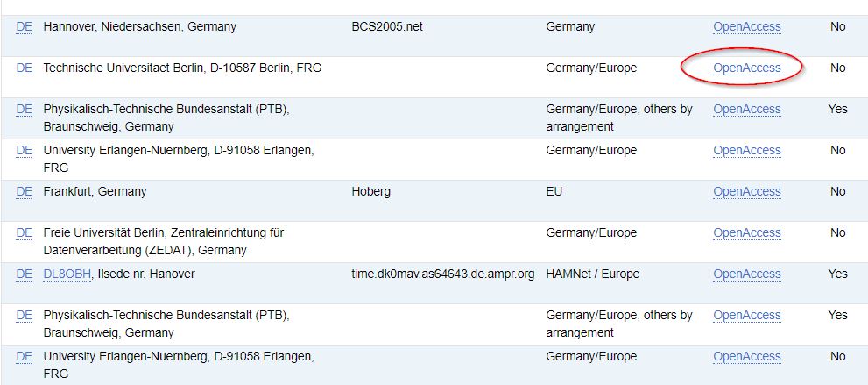Open the red-circled OpenAccess link for Technische Universitaet Berlin

[747, 68]
